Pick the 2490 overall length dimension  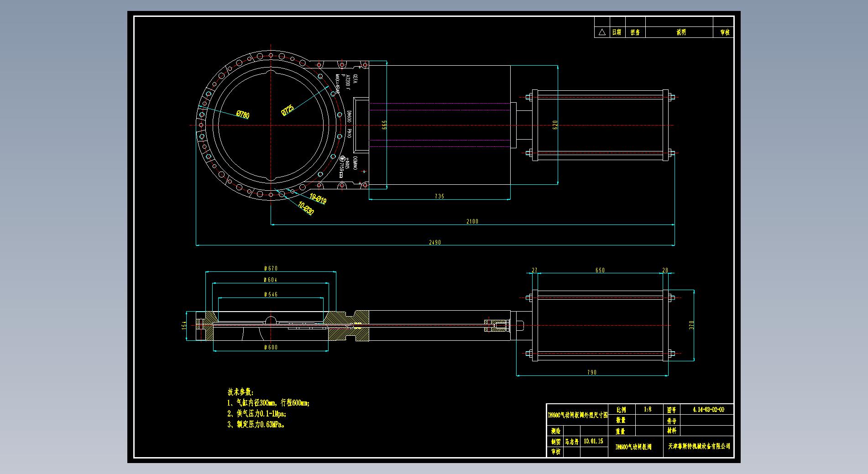435,242
